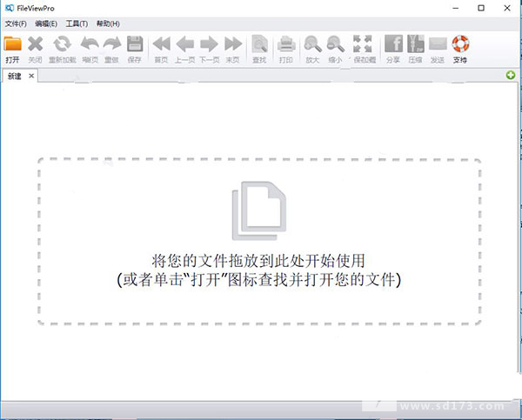Click the Redo (重做) arrow icon

pos(112,44)
